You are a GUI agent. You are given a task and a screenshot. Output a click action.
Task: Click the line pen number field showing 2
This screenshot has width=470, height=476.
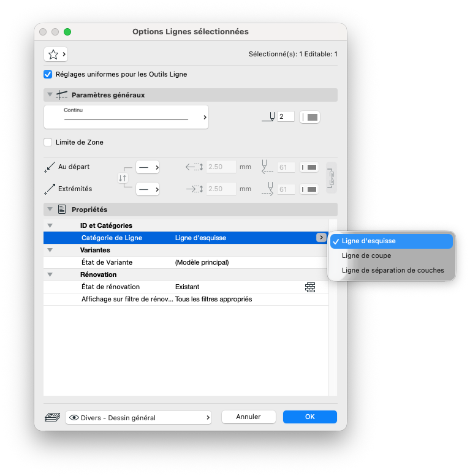pos(286,116)
